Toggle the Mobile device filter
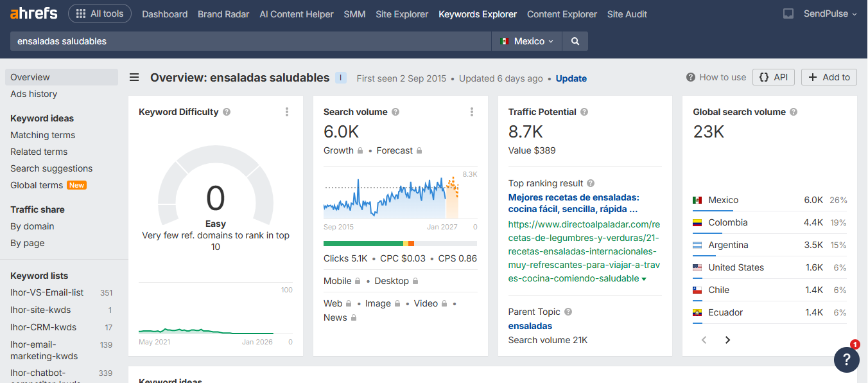868x383 pixels. pos(338,281)
